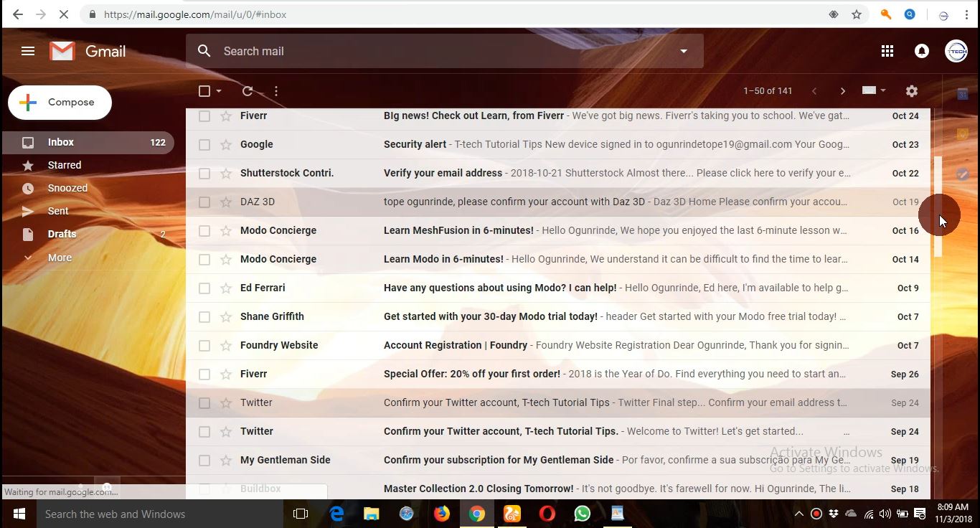Open Google Calendar side panel

[x=962, y=93]
